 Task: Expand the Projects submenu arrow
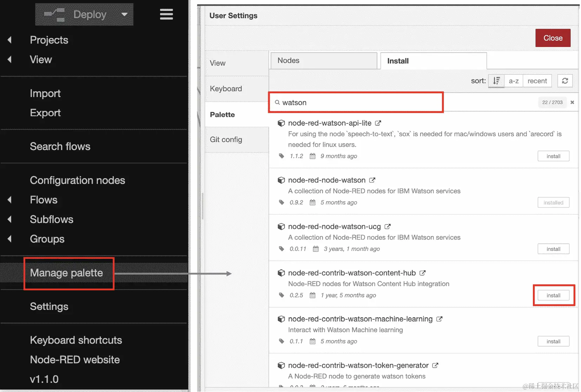pyautogui.click(x=10, y=40)
